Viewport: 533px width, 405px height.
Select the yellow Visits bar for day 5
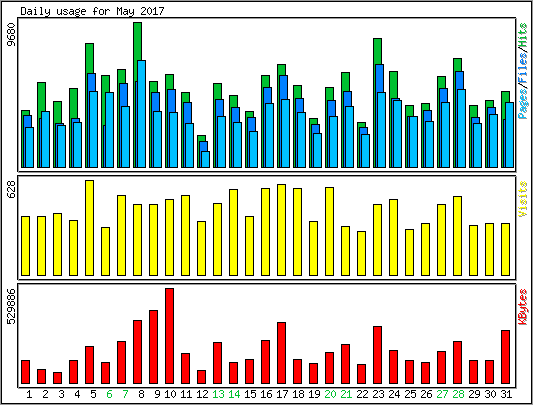coord(89,228)
